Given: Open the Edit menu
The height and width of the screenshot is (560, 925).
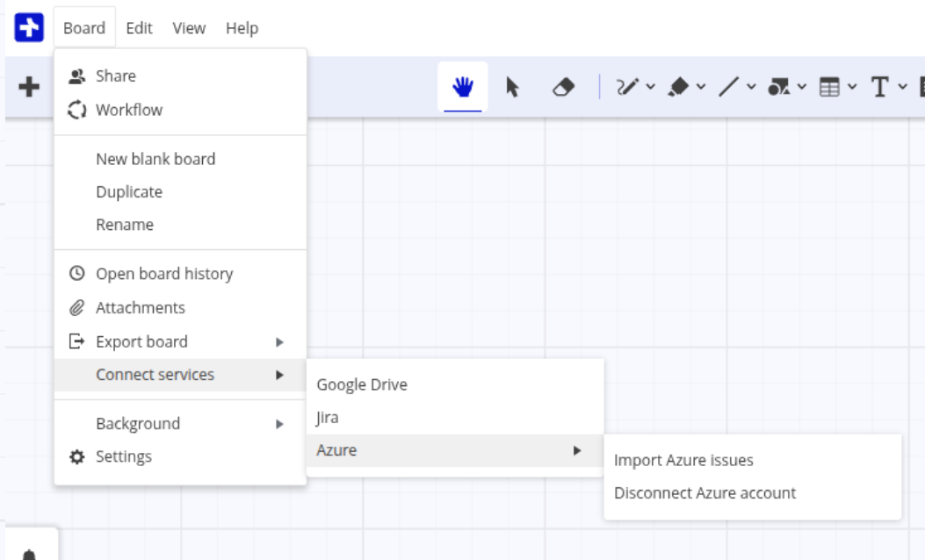Looking at the screenshot, I should pos(139,28).
